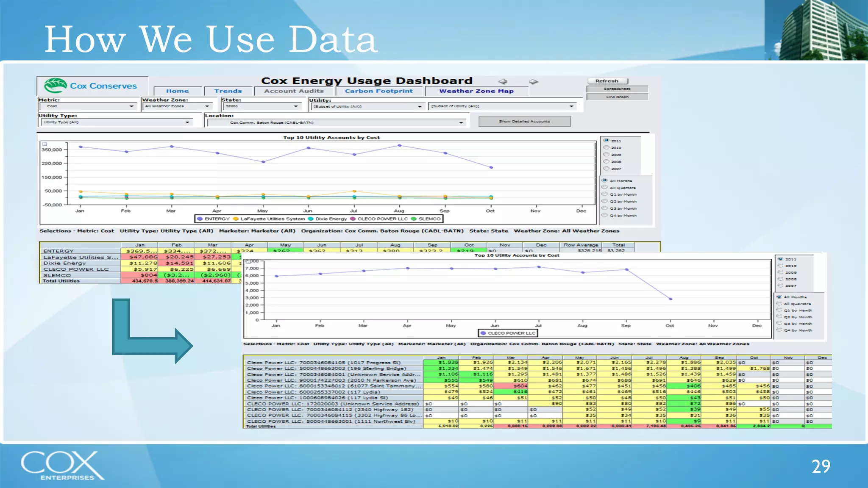868x488 pixels.
Task: Select the 2009 year radio button in upper panel
Action: tap(606, 155)
